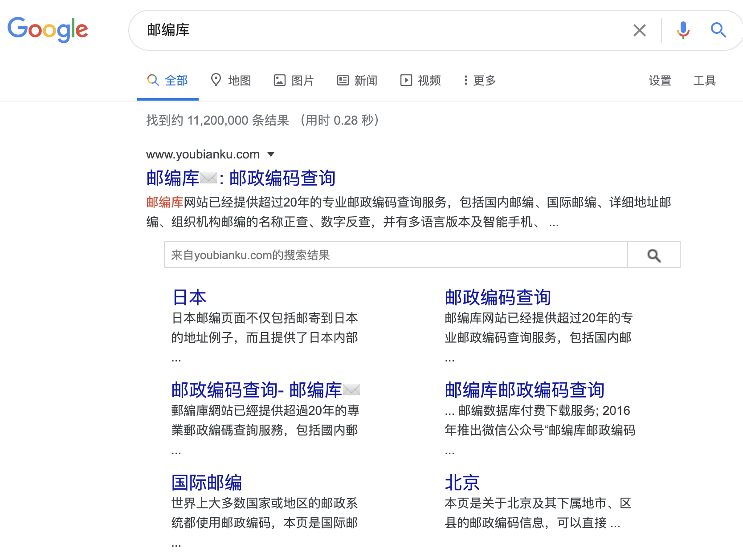This screenshot has height=560, width=743.
Task: Open the 邮编库: 邮政编码查询 result title
Action: (x=241, y=178)
